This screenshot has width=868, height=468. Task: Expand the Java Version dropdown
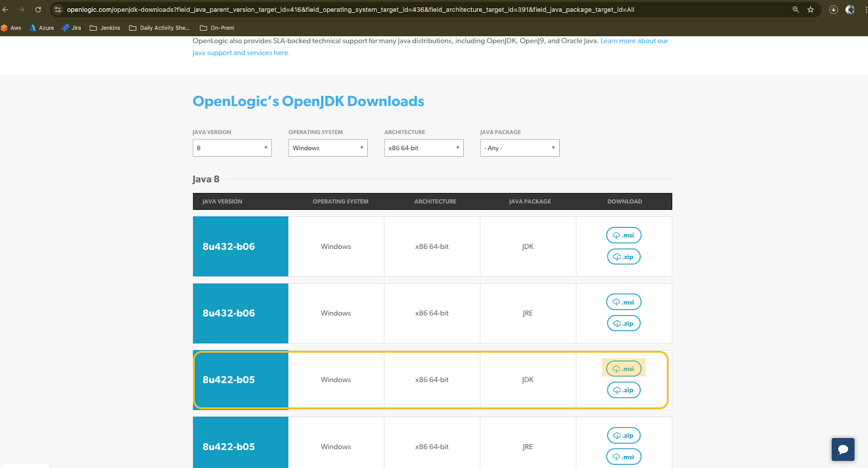pos(232,148)
